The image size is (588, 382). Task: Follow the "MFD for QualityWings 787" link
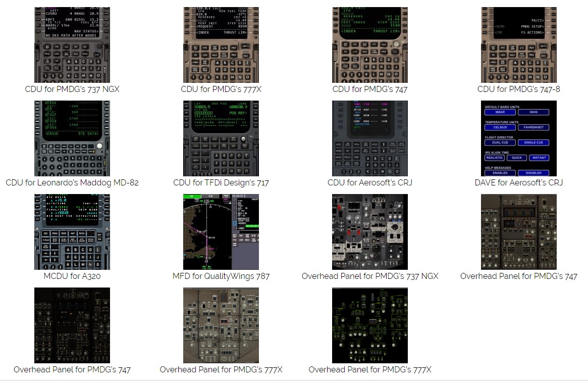click(221, 276)
